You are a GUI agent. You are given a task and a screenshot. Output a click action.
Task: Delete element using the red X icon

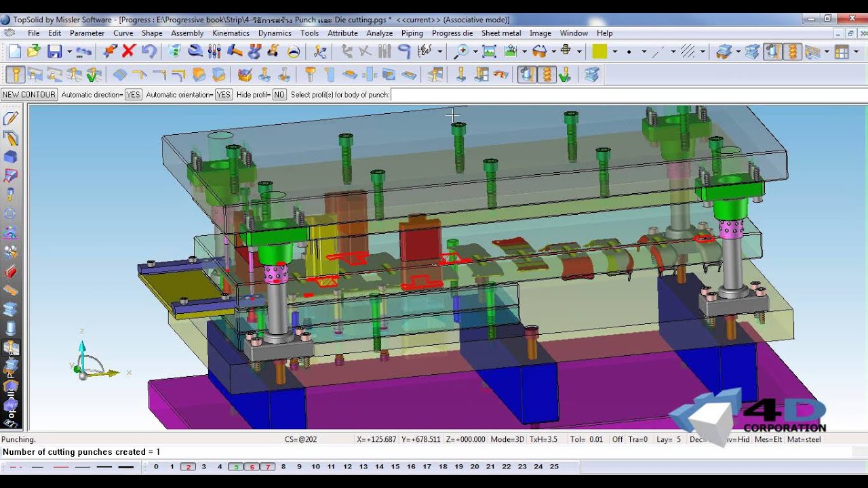[129, 51]
